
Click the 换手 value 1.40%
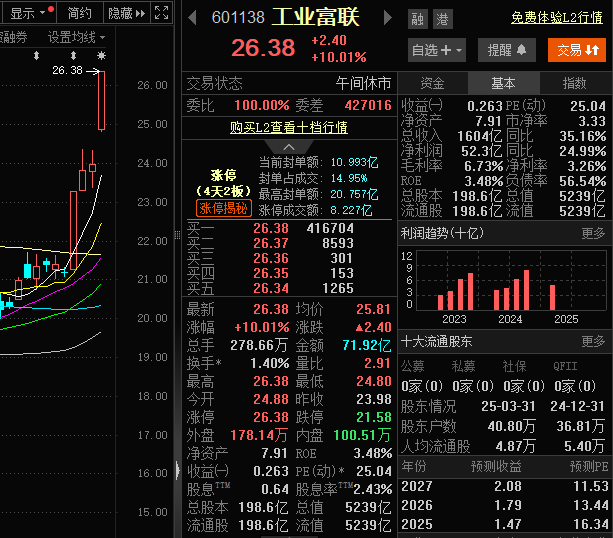(270, 363)
